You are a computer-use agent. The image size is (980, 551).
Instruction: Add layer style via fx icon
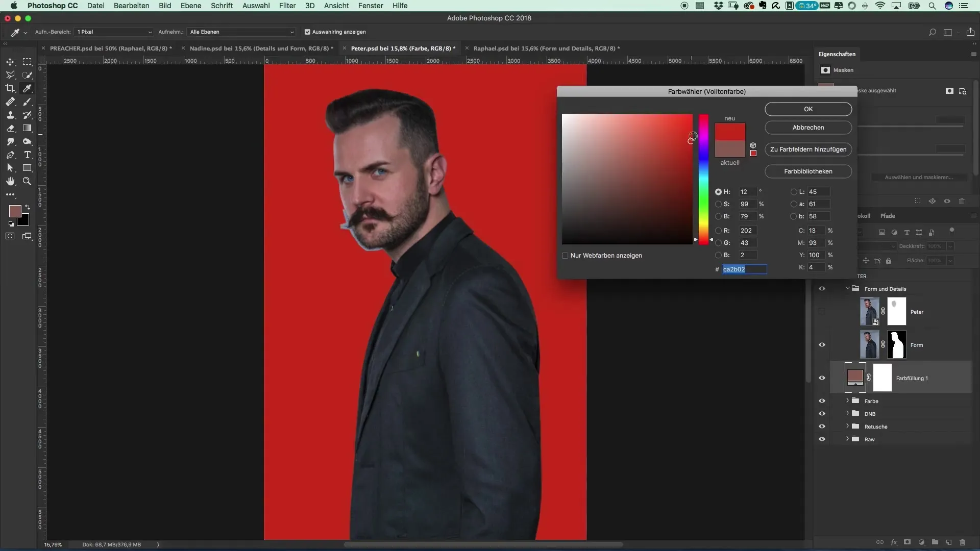(894, 542)
